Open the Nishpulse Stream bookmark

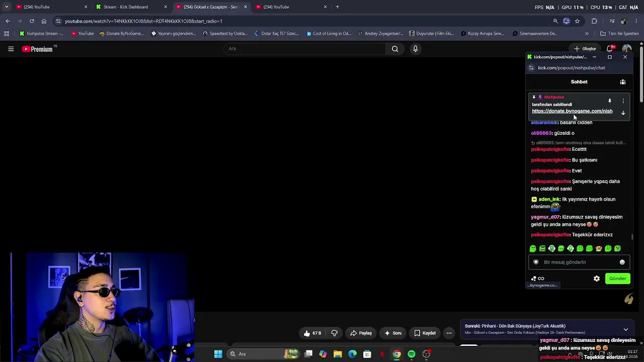coord(41,34)
